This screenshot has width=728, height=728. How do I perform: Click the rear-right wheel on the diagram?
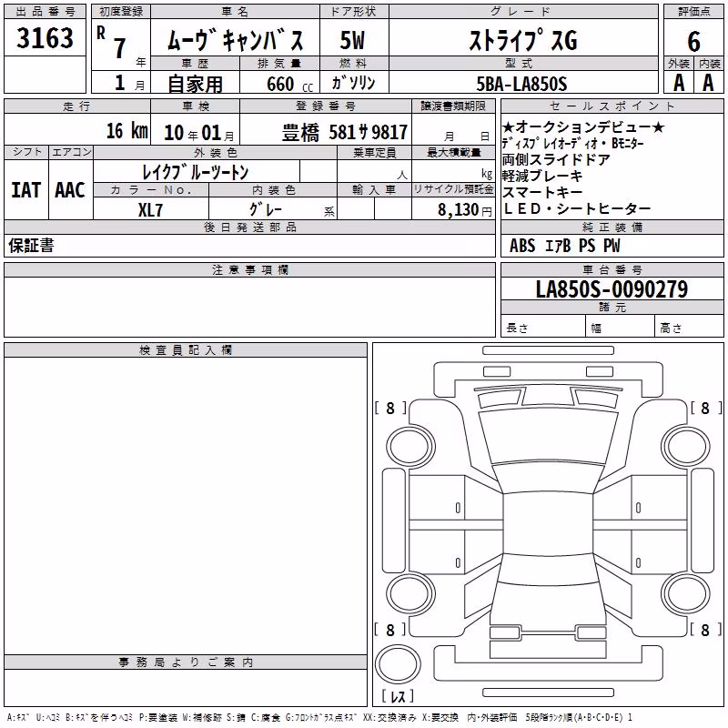(x=686, y=593)
